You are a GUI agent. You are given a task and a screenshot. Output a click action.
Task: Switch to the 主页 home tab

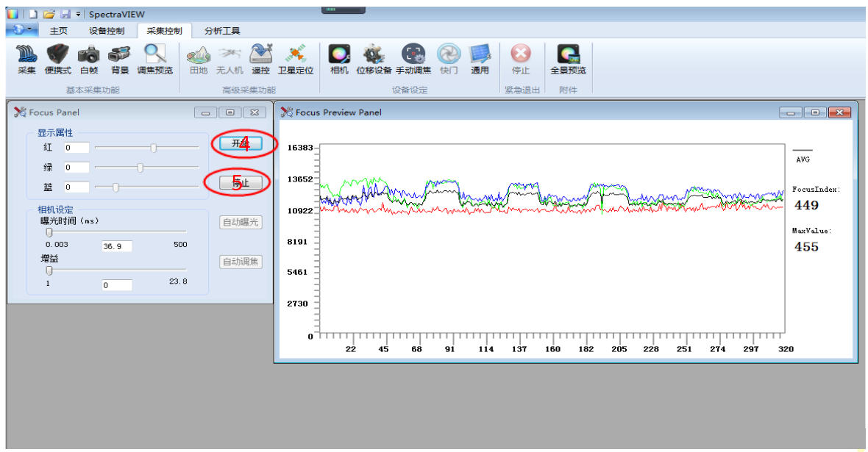(x=59, y=31)
